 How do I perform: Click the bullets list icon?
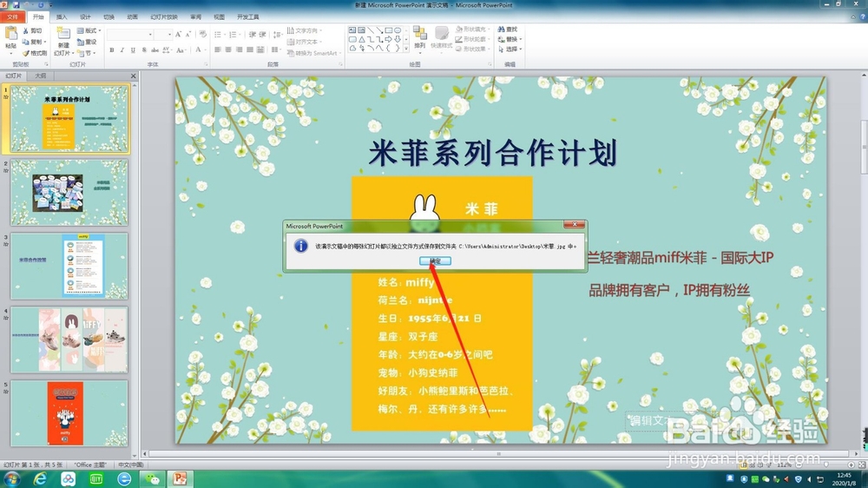pyautogui.click(x=219, y=35)
